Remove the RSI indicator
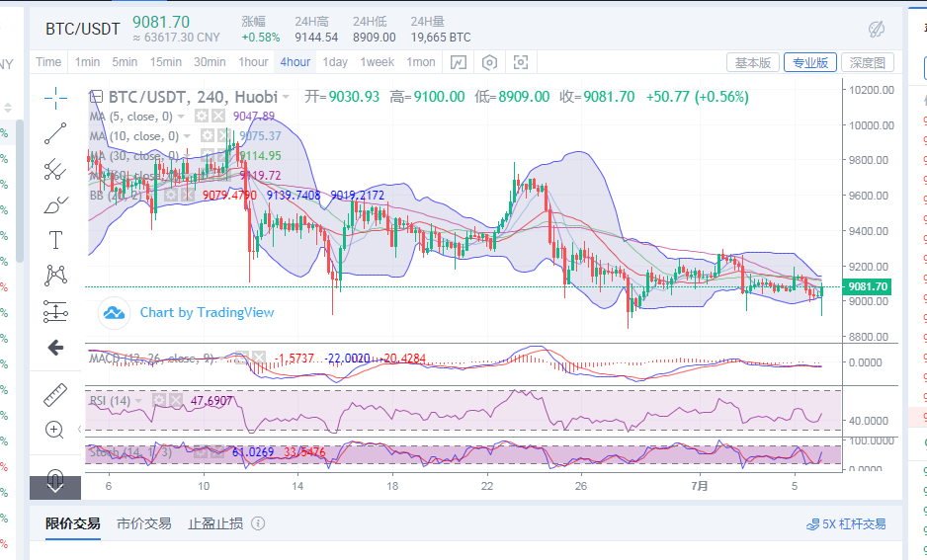 176,401
